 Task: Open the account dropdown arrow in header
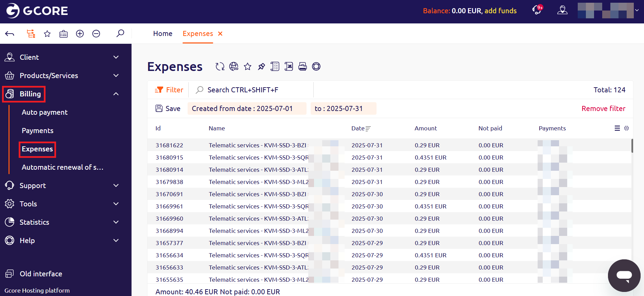coord(637,10)
